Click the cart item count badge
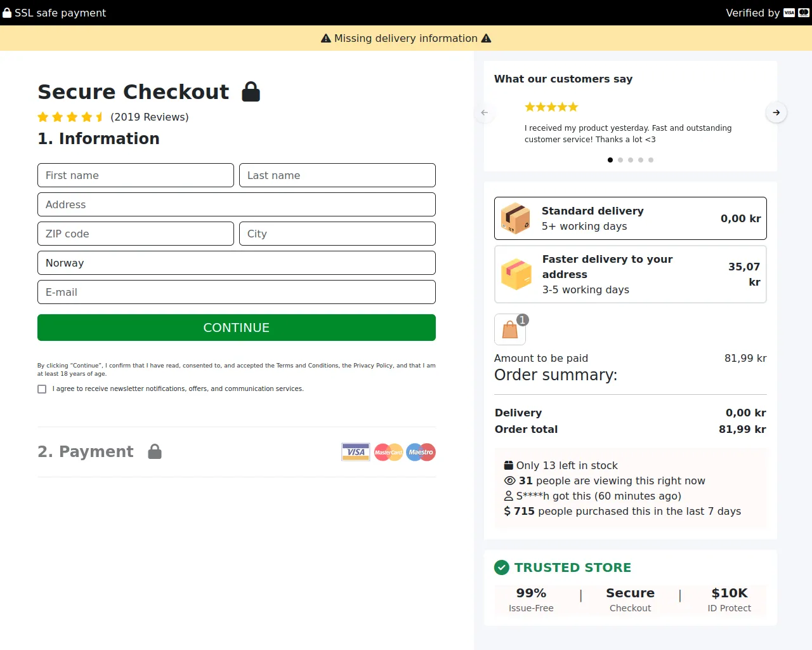Image resolution: width=812 pixels, height=650 pixels. 522,320
